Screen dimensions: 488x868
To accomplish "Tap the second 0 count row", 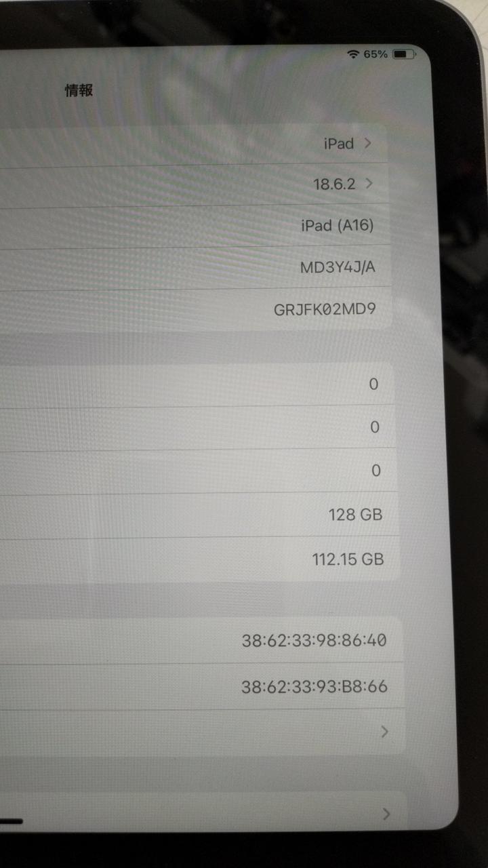I will pos(198,427).
